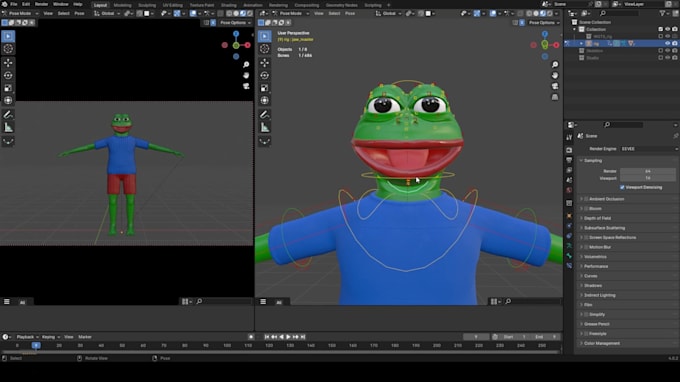The width and height of the screenshot is (680, 382).
Task: Select the Rotate tool in right viewport
Action: 265,75
